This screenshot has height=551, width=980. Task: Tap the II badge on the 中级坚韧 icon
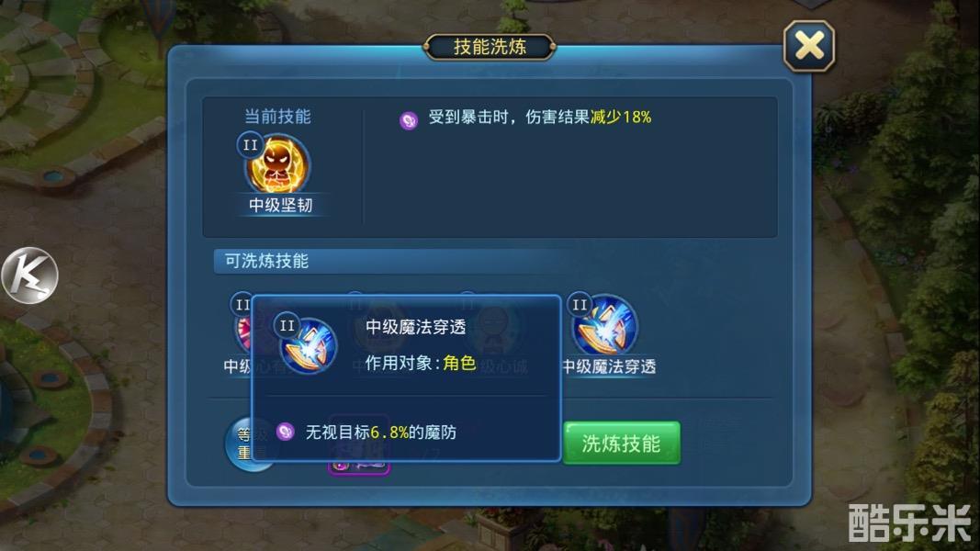[250, 145]
